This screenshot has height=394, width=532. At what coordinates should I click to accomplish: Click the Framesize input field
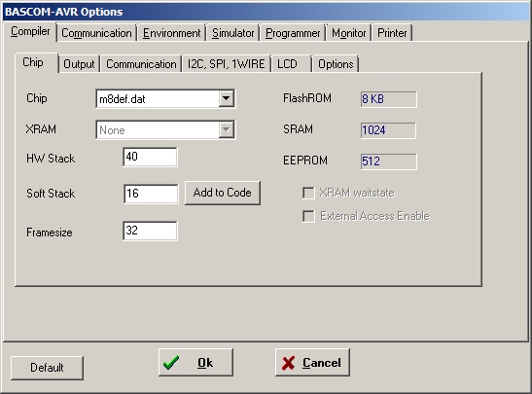coord(150,232)
